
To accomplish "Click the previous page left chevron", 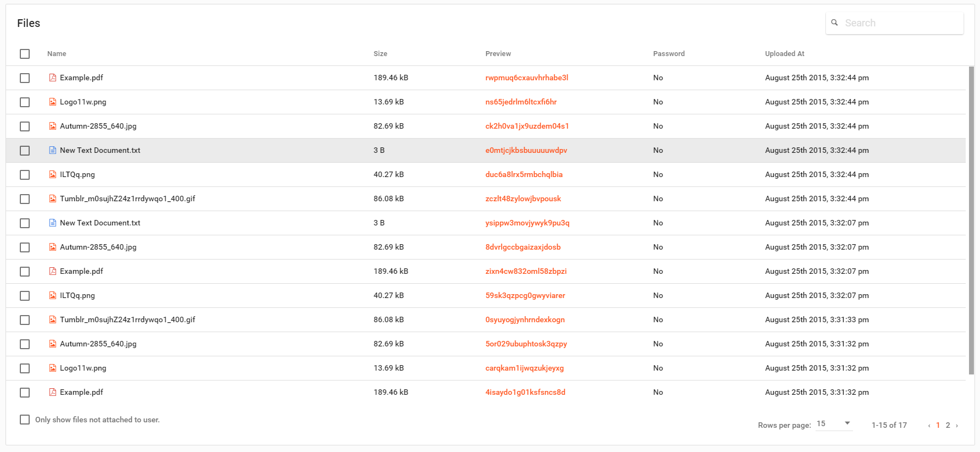I will point(929,425).
